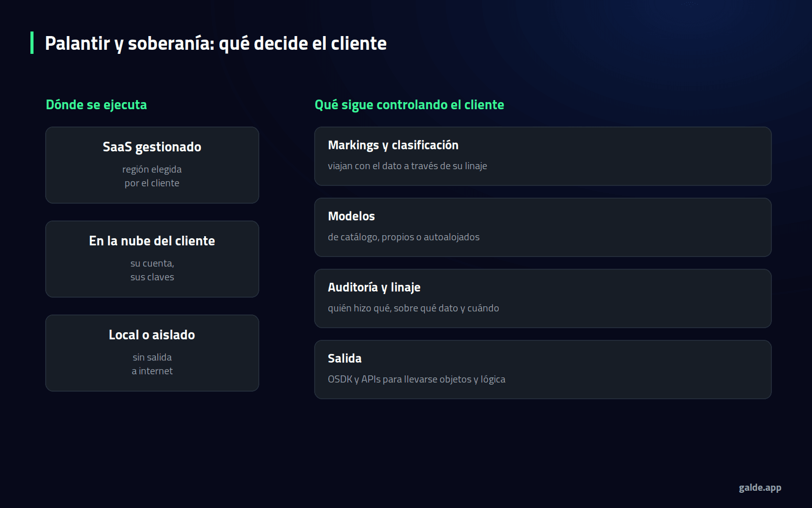Select the 'Dónde se ejecuta' heading
The height and width of the screenshot is (508, 812).
click(x=96, y=105)
